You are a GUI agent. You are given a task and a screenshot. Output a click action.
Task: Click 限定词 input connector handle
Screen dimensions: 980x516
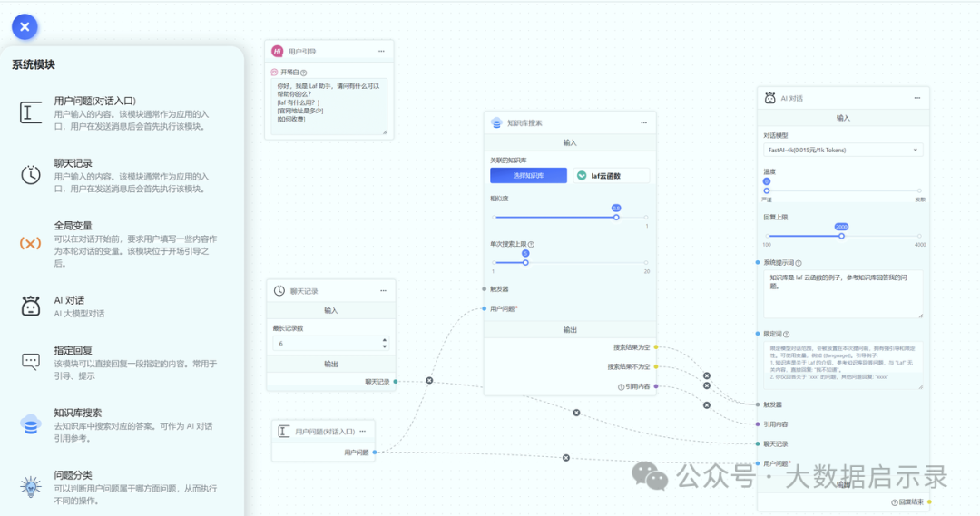point(758,334)
